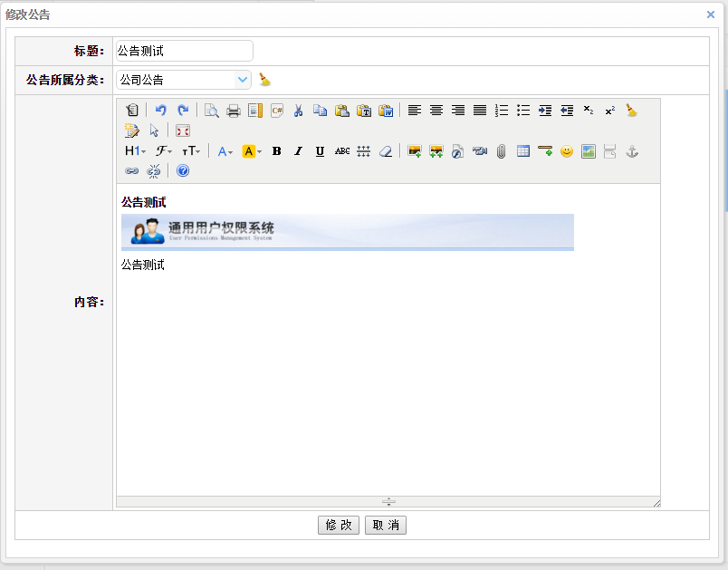Image resolution: width=728 pixels, height=570 pixels.
Task: Click the 修改 submit button
Action: tap(339, 525)
